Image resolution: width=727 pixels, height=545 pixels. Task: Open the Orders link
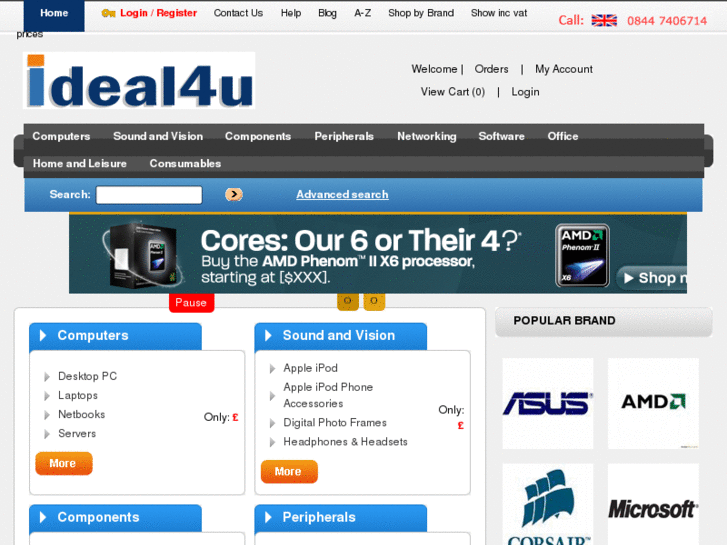(491, 69)
